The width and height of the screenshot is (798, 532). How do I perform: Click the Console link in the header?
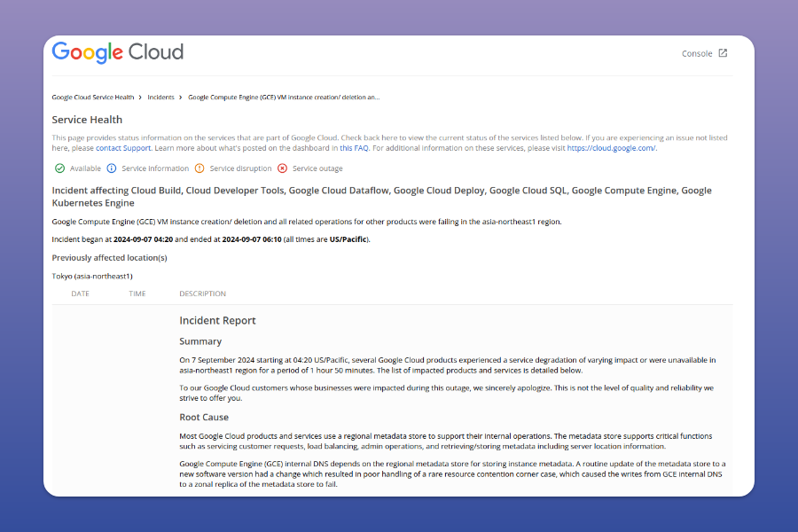coord(700,53)
